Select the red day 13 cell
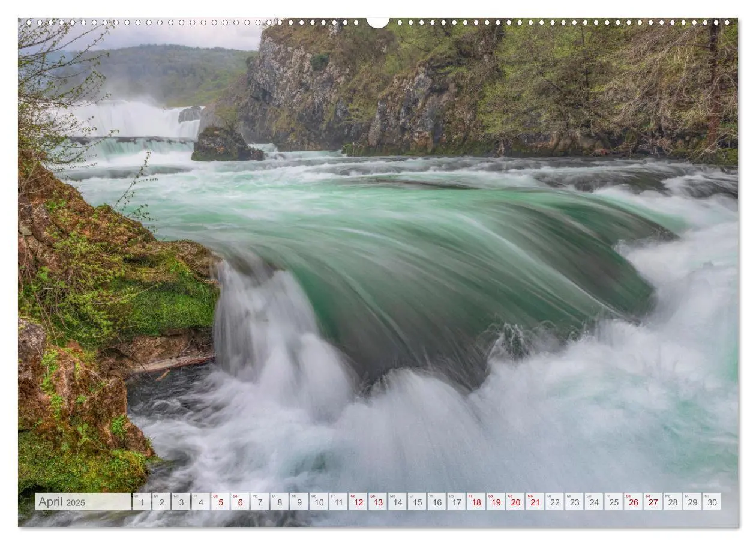 coord(377,502)
